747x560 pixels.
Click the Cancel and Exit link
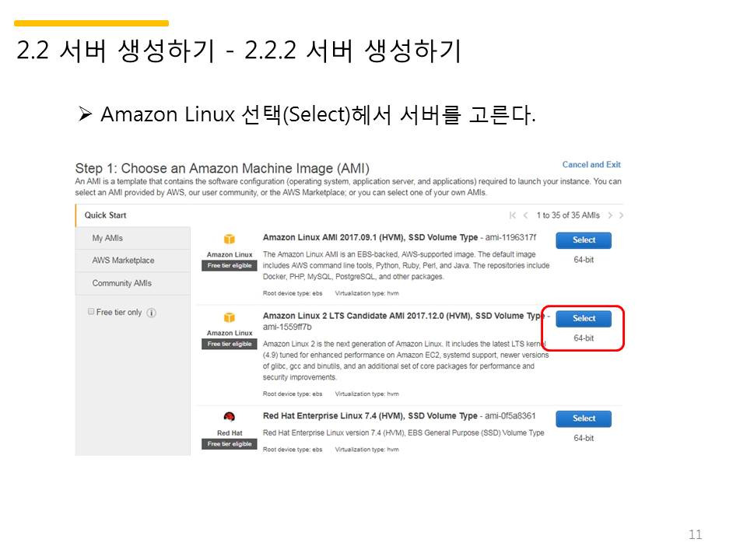(x=591, y=164)
